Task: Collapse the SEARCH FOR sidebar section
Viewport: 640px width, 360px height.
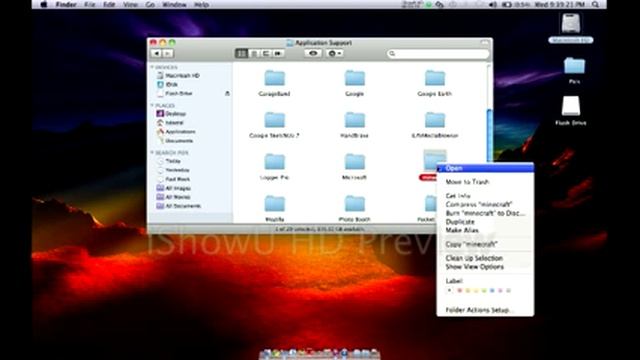Action: 152,152
